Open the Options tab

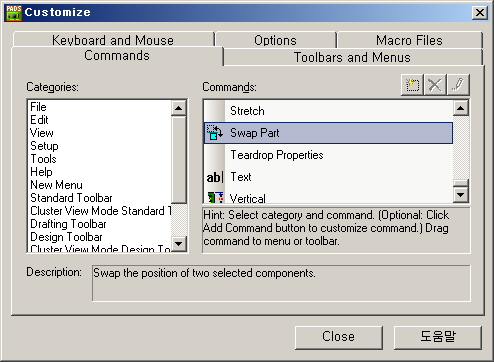[275, 40]
